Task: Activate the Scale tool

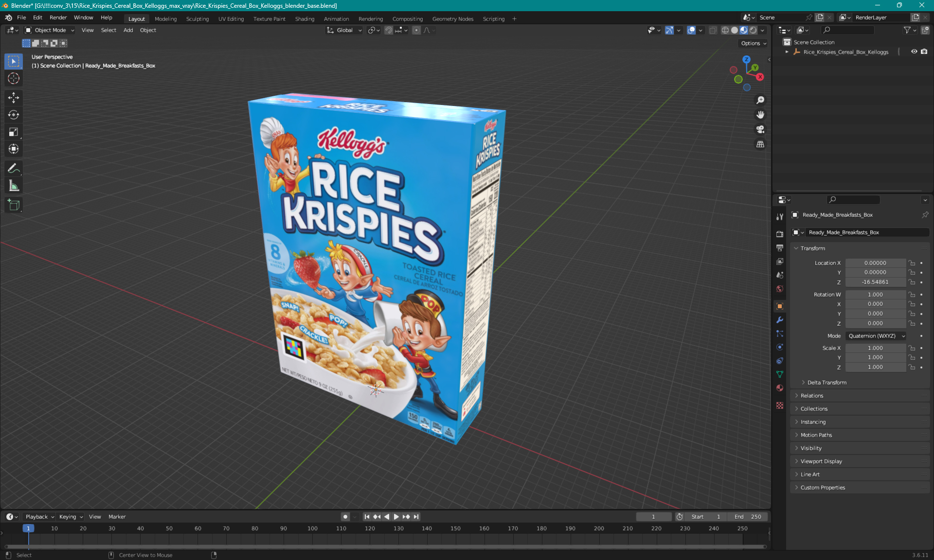Action: click(14, 132)
